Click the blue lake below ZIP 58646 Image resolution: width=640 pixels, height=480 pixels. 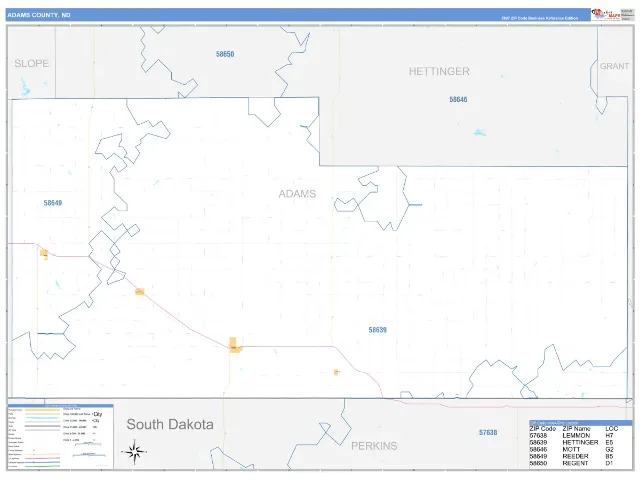[x=480, y=133]
